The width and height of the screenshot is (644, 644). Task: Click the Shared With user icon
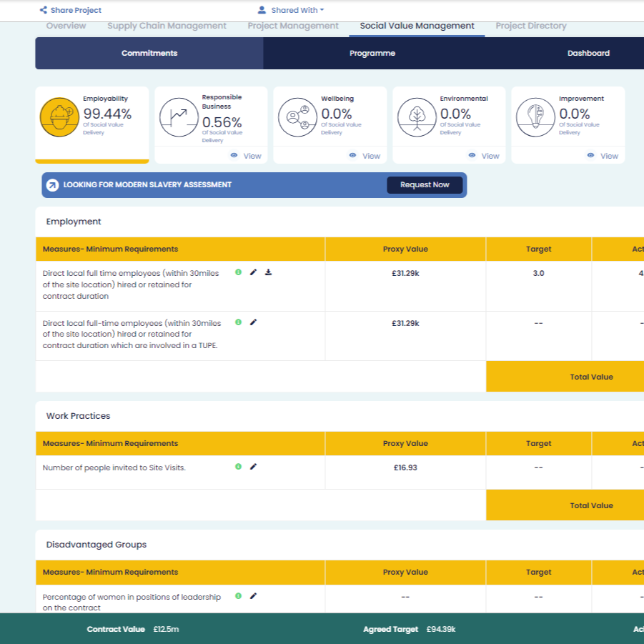pyautogui.click(x=262, y=10)
